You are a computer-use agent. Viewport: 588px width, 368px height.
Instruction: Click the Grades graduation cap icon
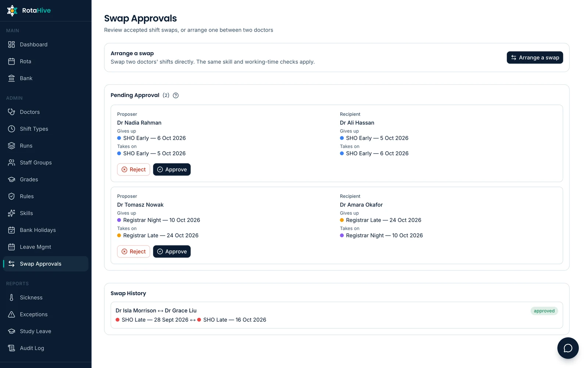11,180
